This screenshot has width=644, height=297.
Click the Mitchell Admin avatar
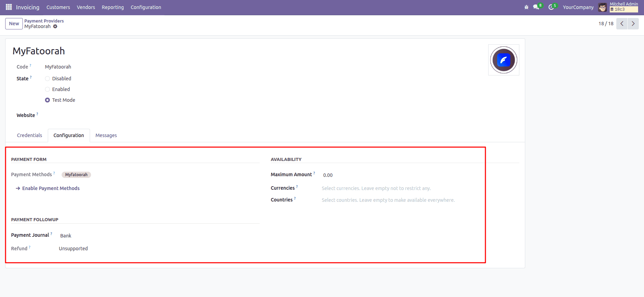point(602,7)
